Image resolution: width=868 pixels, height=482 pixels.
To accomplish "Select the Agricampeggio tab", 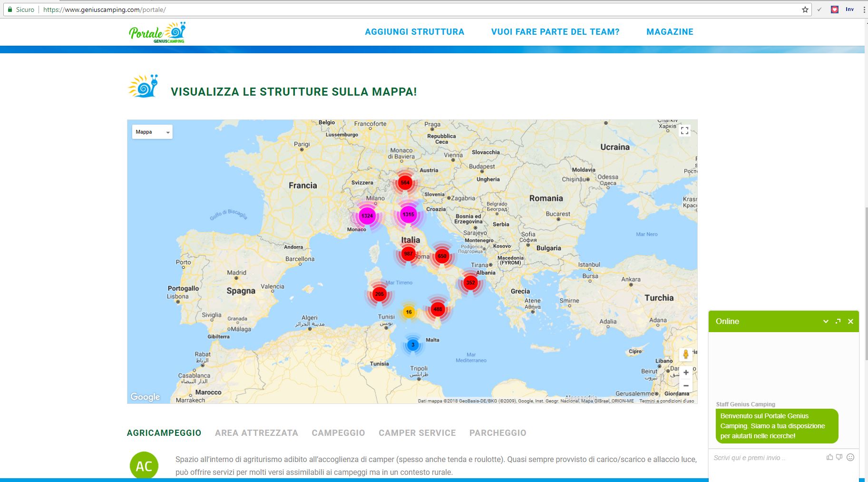I will [164, 433].
